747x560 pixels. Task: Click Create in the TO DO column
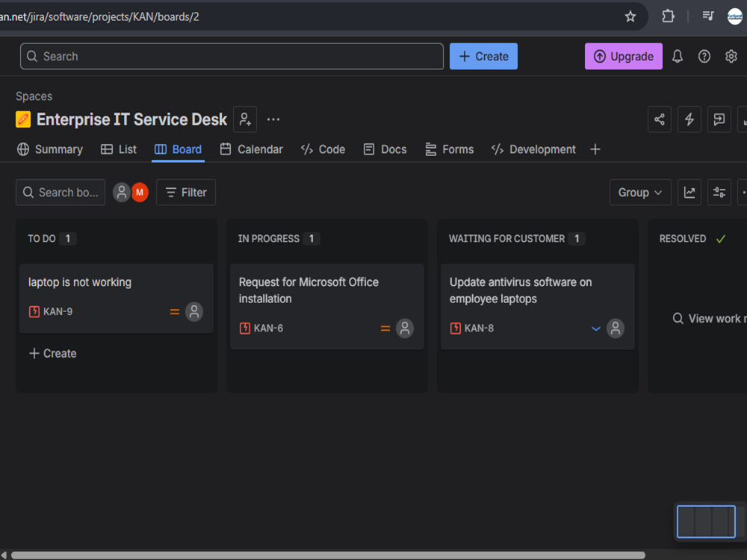pyautogui.click(x=52, y=353)
